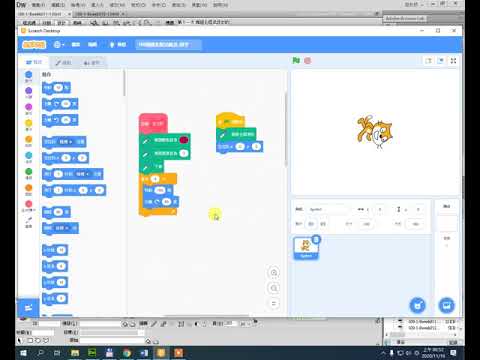Click the Add Extension button
The width and height of the screenshot is (480, 360).
click(28, 308)
